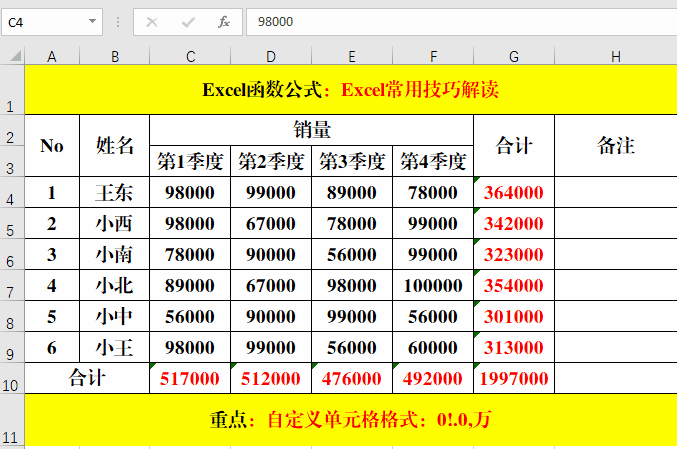The width and height of the screenshot is (677, 449).
Task: Select column G header
Action: [514, 56]
